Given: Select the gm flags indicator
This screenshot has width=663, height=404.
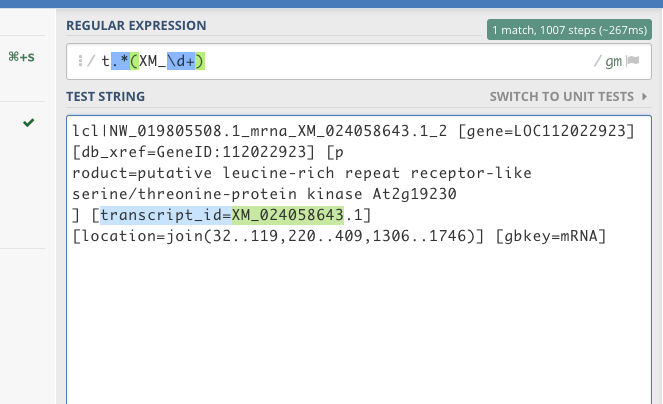Looking at the screenshot, I should click(614, 62).
